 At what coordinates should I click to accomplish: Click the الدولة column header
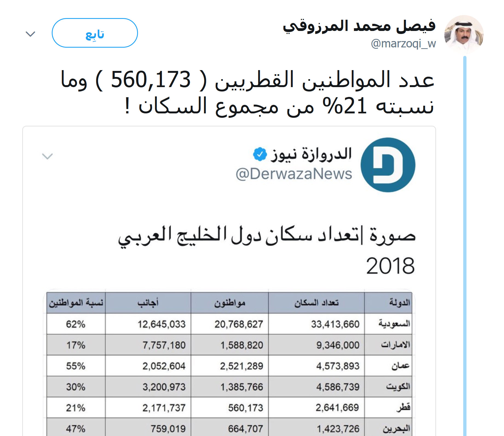[x=399, y=303]
